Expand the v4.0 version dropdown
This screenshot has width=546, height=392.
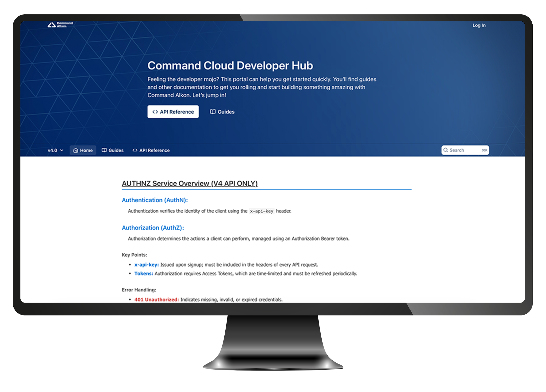(x=55, y=150)
